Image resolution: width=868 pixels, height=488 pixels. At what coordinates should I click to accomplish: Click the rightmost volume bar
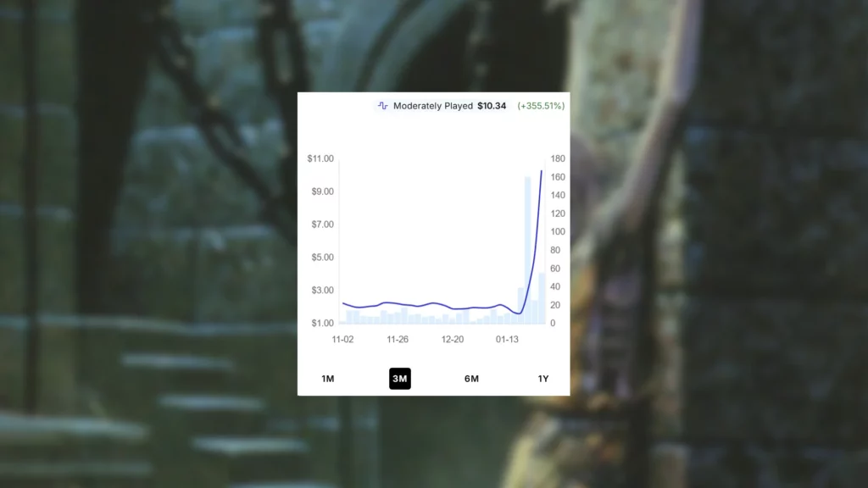coord(542,298)
